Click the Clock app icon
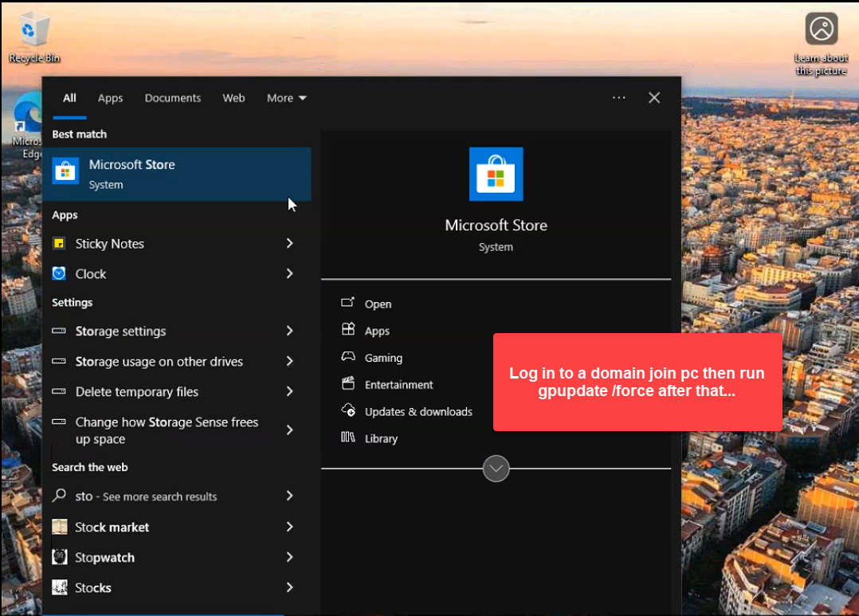 point(59,273)
